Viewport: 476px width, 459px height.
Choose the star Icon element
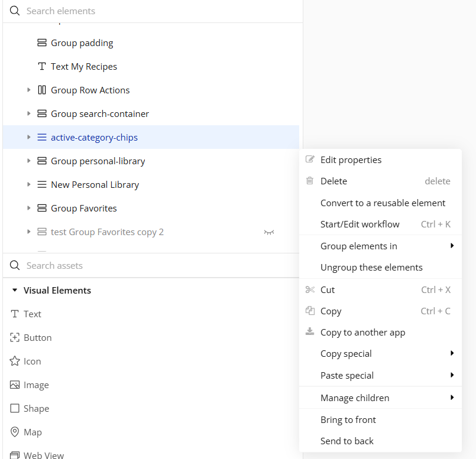[x=15, y=361]
